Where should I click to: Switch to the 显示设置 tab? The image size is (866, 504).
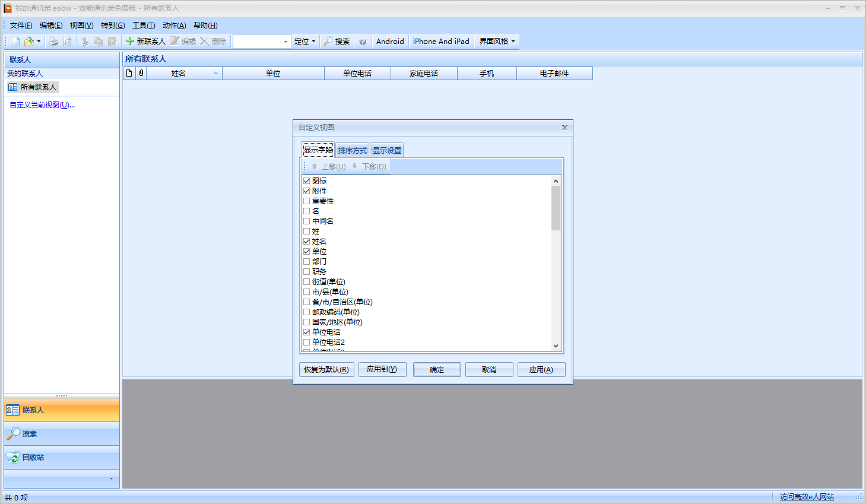tap(387, 150)
